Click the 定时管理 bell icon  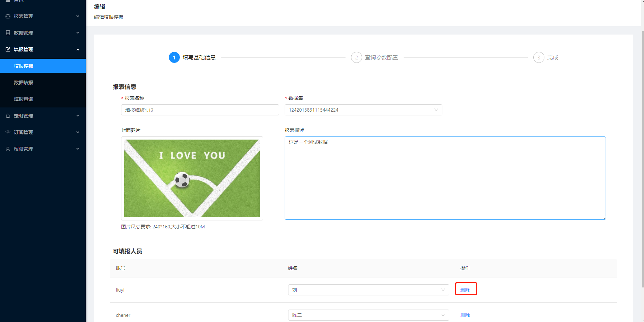click(8, 116)
